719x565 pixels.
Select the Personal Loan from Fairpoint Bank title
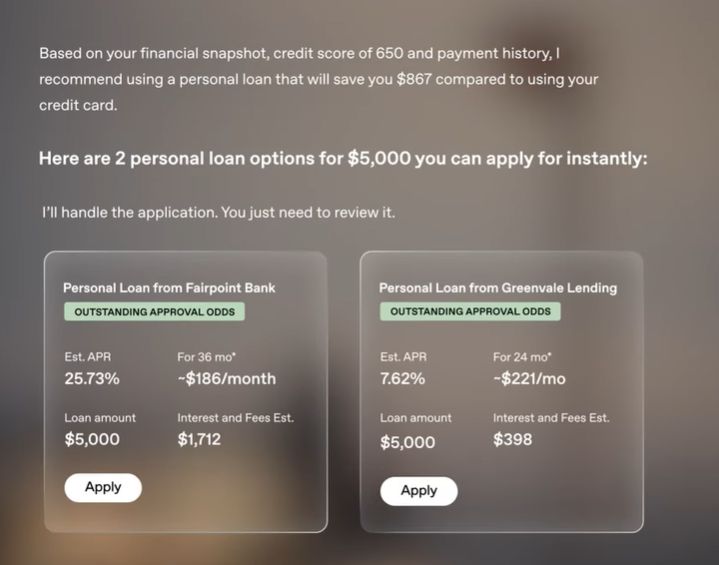point(169,288)
